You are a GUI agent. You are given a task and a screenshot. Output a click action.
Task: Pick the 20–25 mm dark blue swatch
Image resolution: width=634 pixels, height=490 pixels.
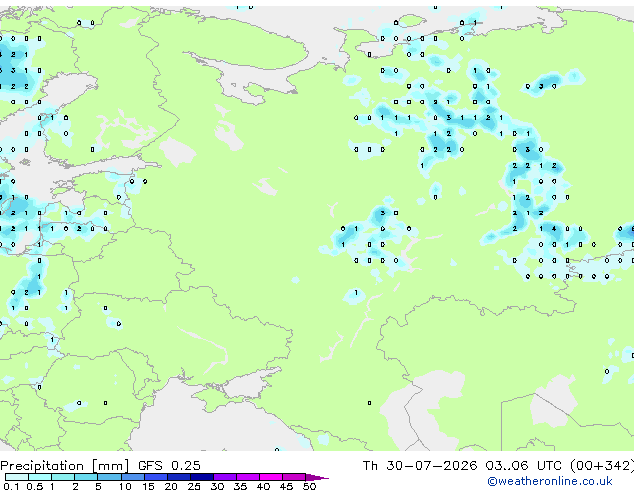[179, 477]
